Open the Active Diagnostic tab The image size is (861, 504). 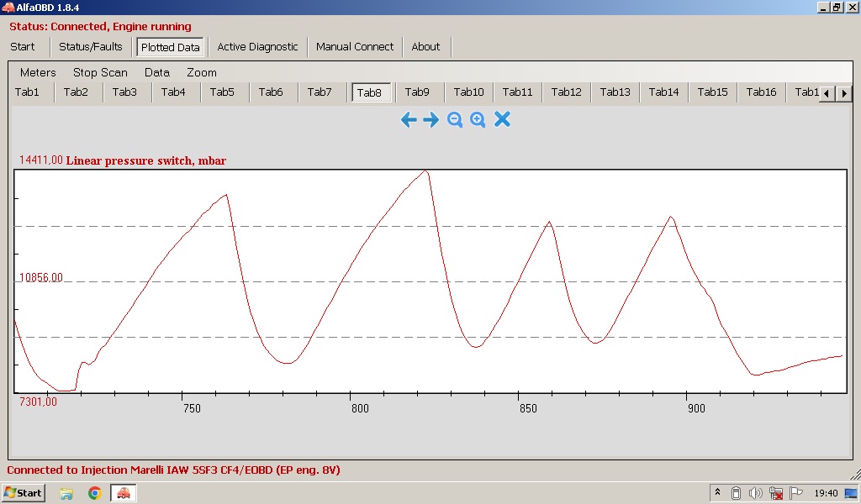tap(257, 47)
